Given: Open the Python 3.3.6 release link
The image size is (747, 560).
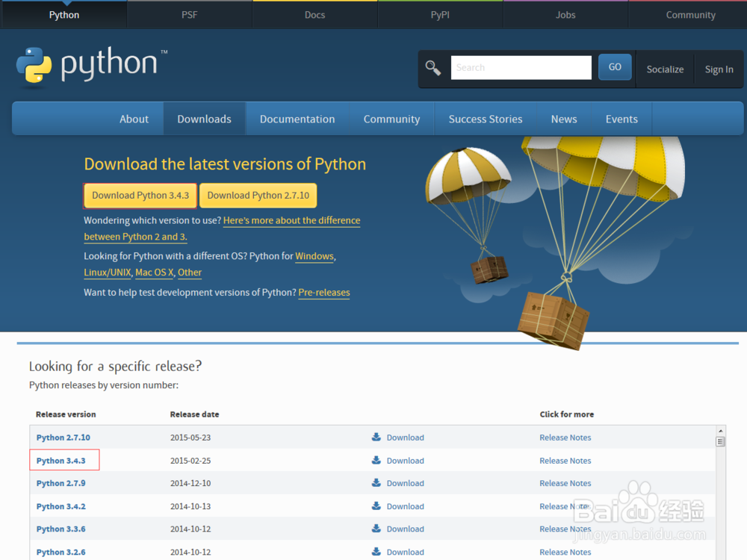Looking at the screenshot, I should [61, 529].
